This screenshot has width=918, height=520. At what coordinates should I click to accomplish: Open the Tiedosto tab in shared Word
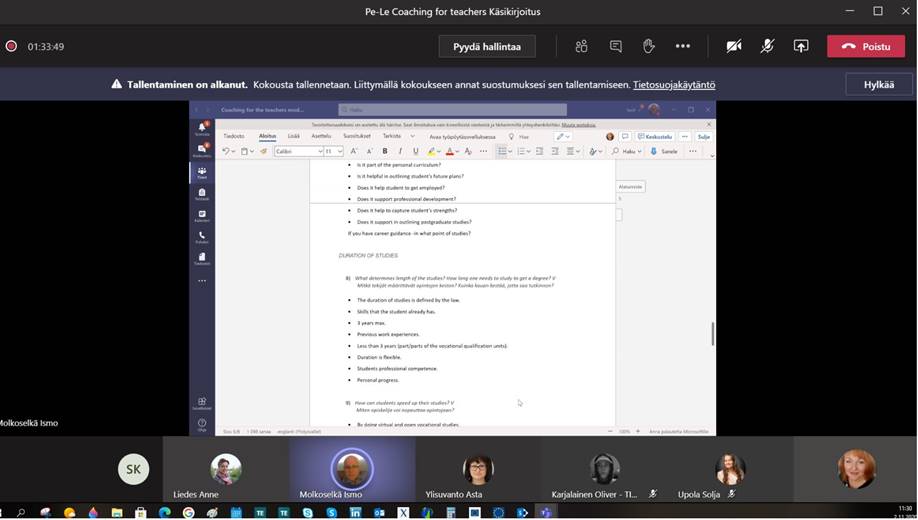pos(234,136)
